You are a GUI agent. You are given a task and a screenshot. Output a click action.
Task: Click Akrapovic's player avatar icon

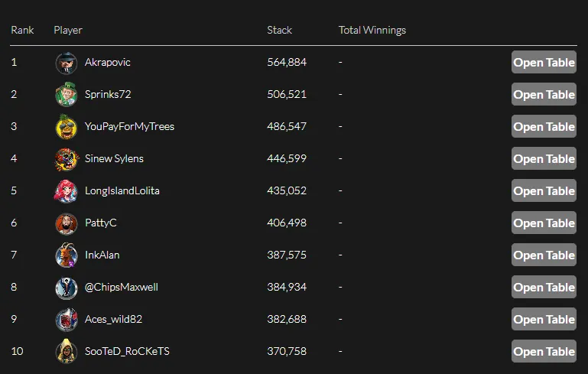(x=67, y=63)
